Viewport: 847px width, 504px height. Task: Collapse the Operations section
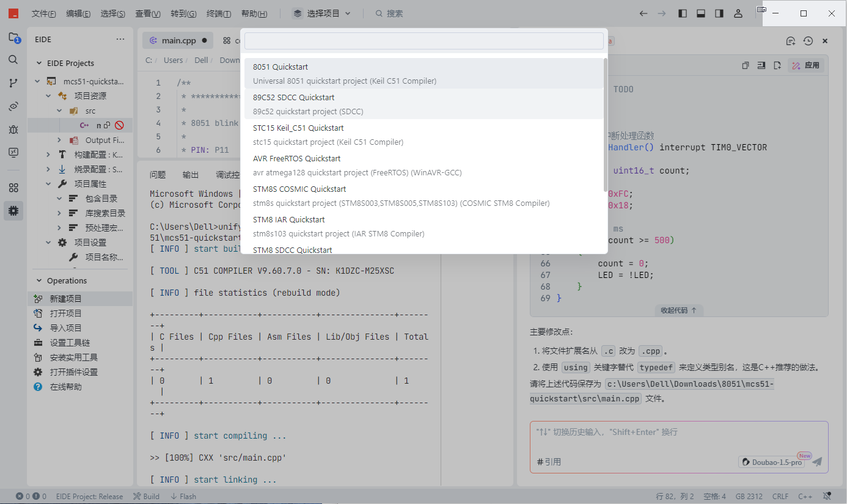[40, 280]
